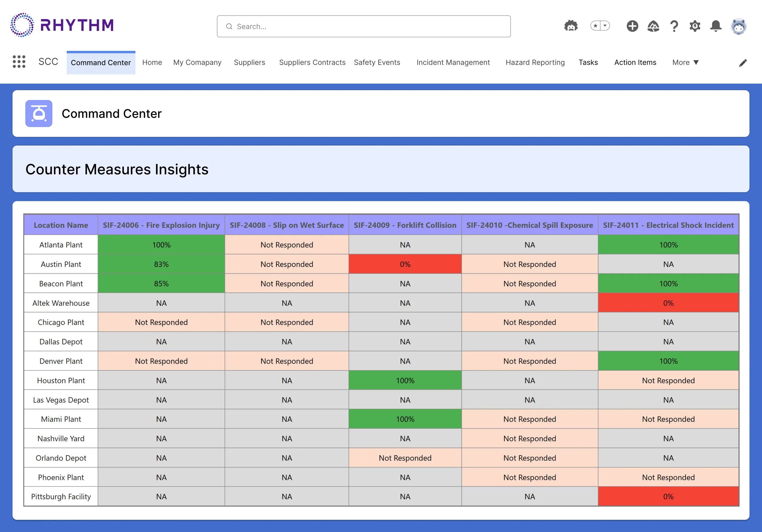Open the Einstein assistant icon
Viewport: 762px width, 532px height.
coord(571,26)
